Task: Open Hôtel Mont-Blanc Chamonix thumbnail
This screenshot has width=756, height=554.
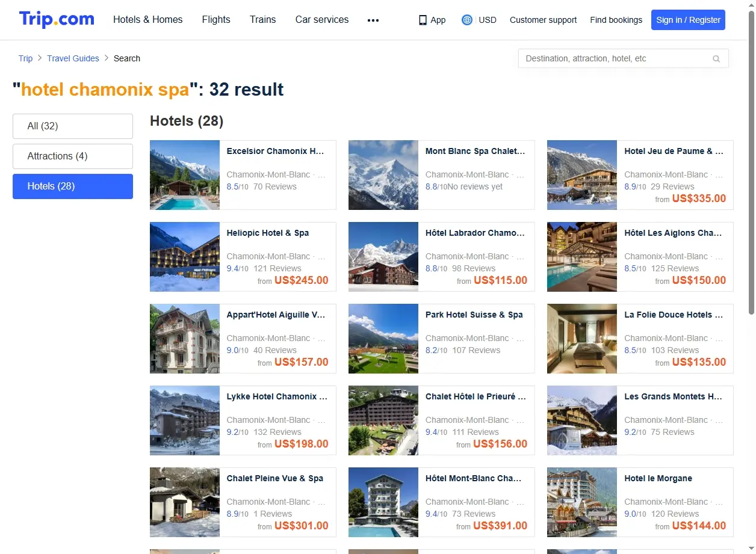Action: click(383, 502)
